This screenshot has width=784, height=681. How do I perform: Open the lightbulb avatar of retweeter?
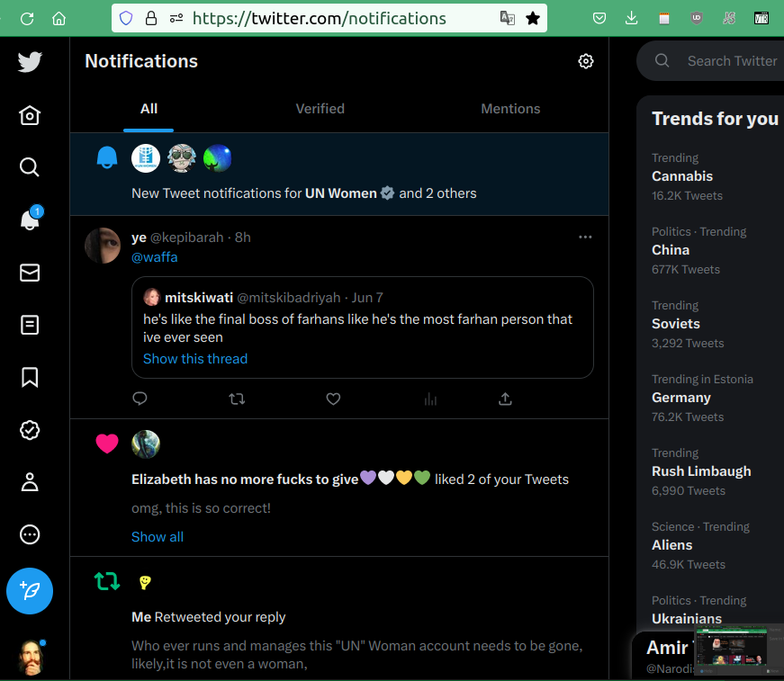coord(145,582)
